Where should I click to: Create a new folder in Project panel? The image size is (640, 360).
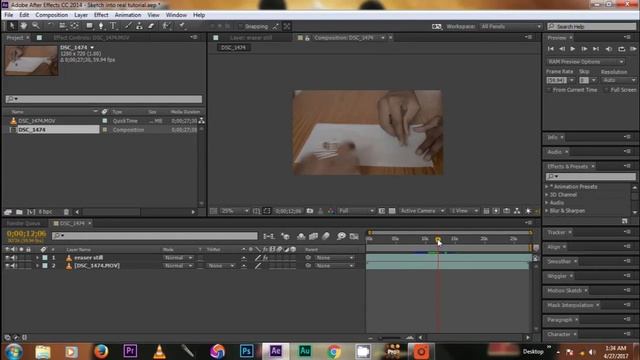pos(19,212)
